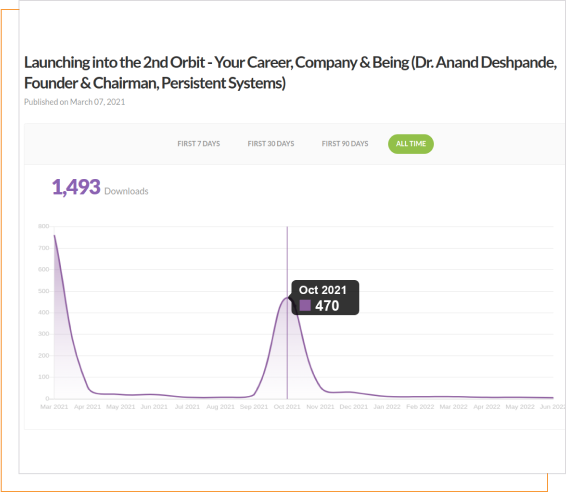Click the 600 y-axis value
566x492 pixels.
(44, 269)
